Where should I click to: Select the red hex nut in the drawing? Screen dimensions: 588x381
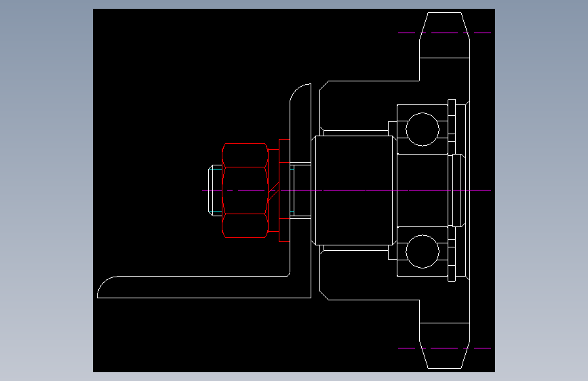click(246, 190)
